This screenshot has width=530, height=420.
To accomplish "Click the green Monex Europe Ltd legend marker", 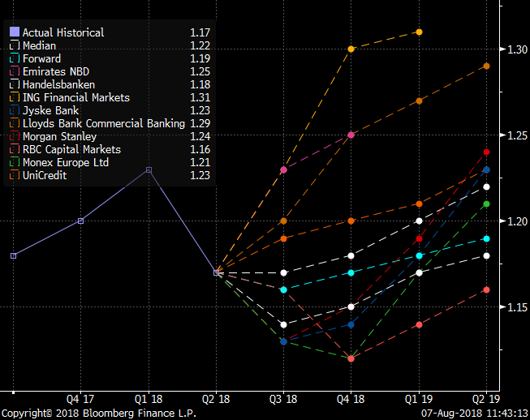I will click(x=15, y=162).
